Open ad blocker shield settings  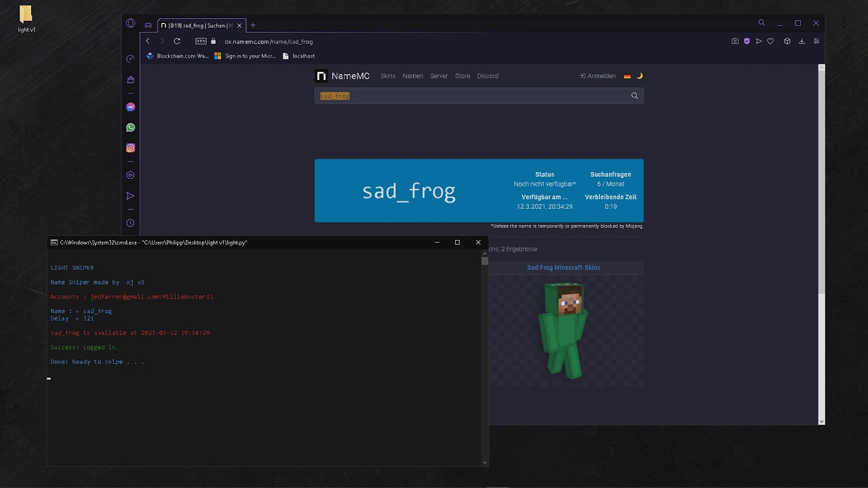747,41
